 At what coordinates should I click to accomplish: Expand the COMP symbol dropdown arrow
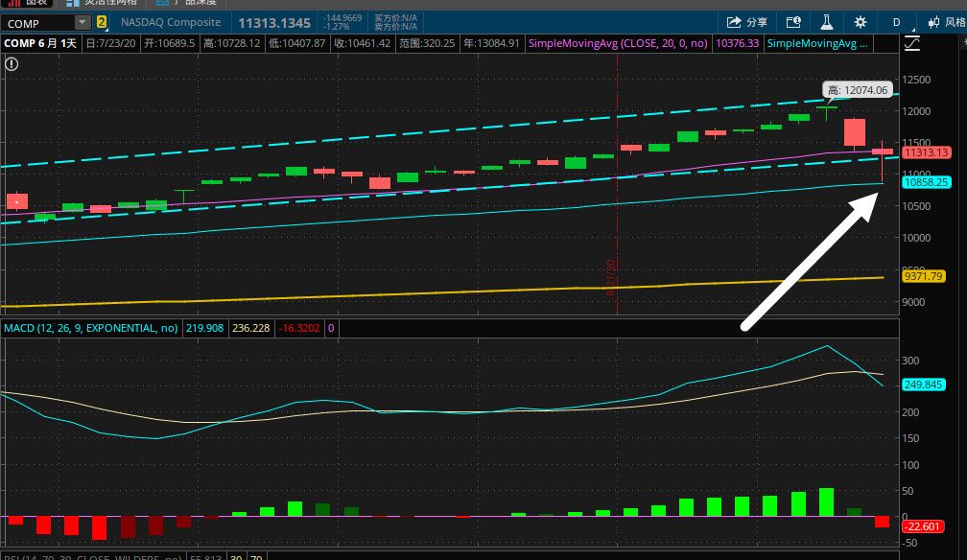click(x=83, y=23)
